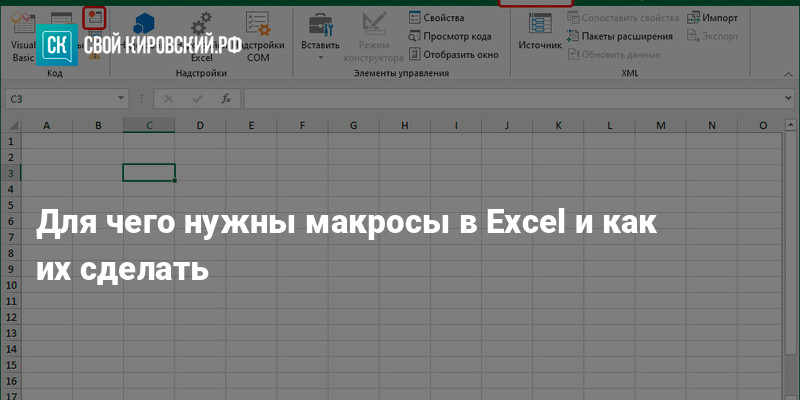Click the vertical scrollbar up arrow
This screenshot has height=400, width=800.
tap(790, 125)
